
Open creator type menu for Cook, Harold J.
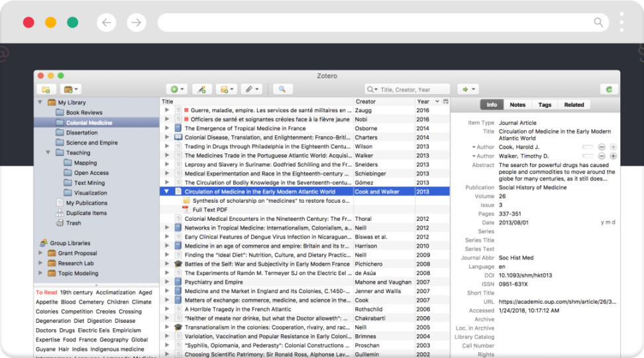483,147
